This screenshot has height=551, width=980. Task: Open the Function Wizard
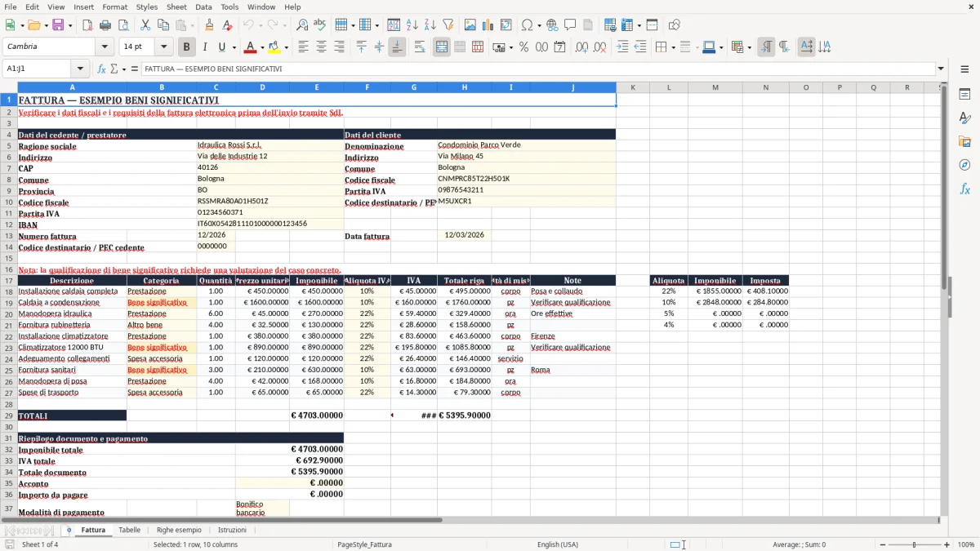tap(101, 69)
